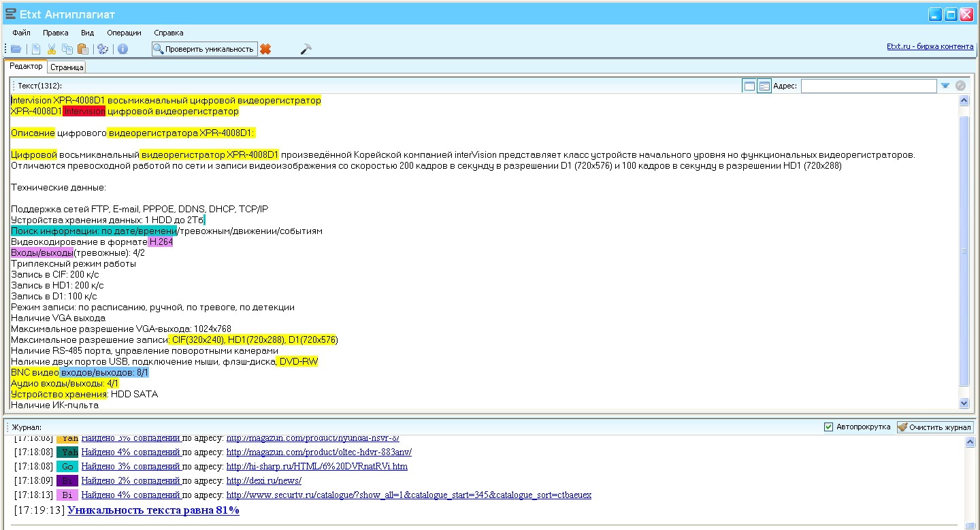This screenshot has width=980, height=530.
Task: Click the blue-highlighted входов/выходов: 8/1 text
Action: [x=104, y=372]
